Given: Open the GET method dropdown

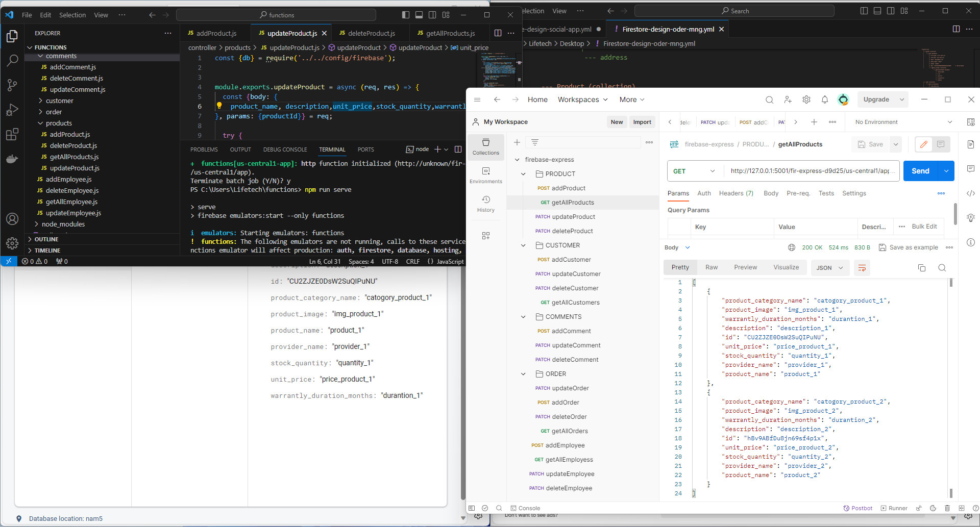Looking at the screenshot, I should tap(694, 171).
